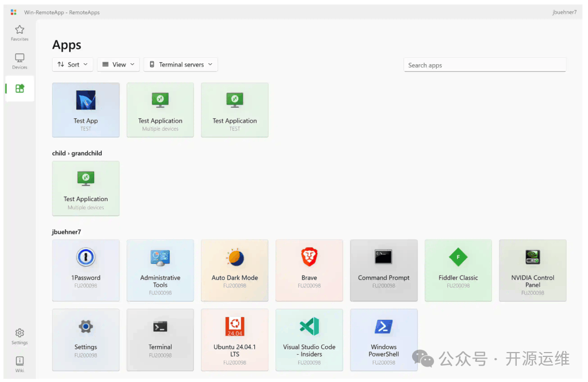This screenshot has width=588, height=382.
Task: Open Settings from the sidebar
Action: (x=20, y=336)
